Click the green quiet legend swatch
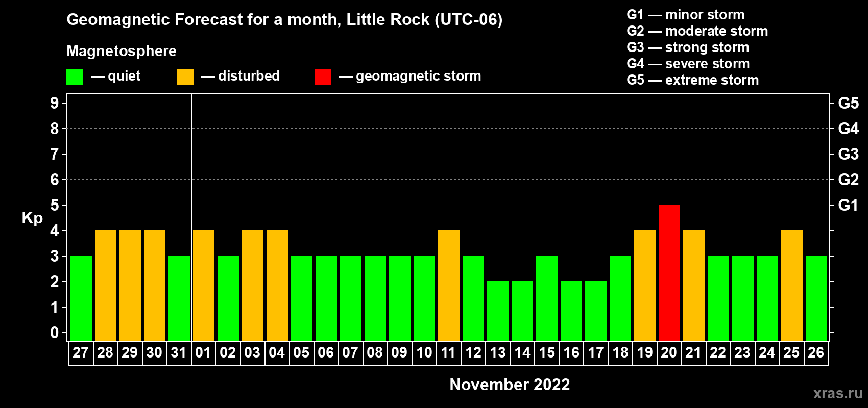 tap(75, 77)
